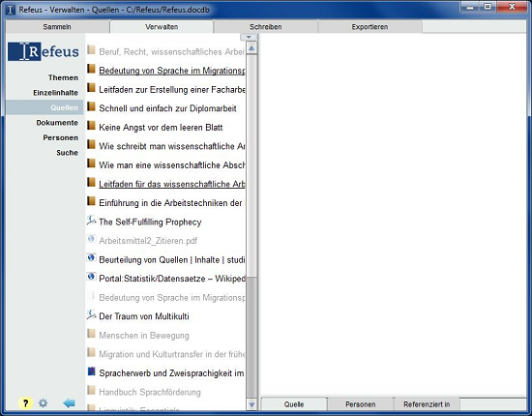Select 'Menschen in Bewegung' entry
Screen dimensions: 532x416
coord(144,336)
